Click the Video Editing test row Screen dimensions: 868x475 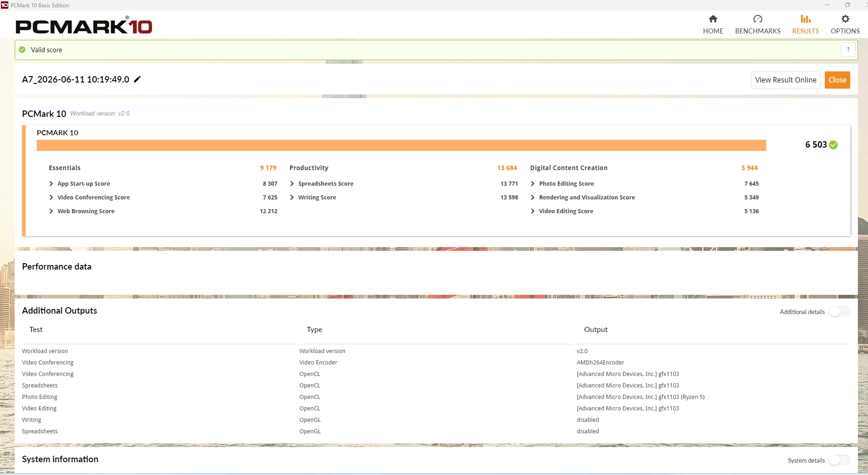[x=39, y=409]
